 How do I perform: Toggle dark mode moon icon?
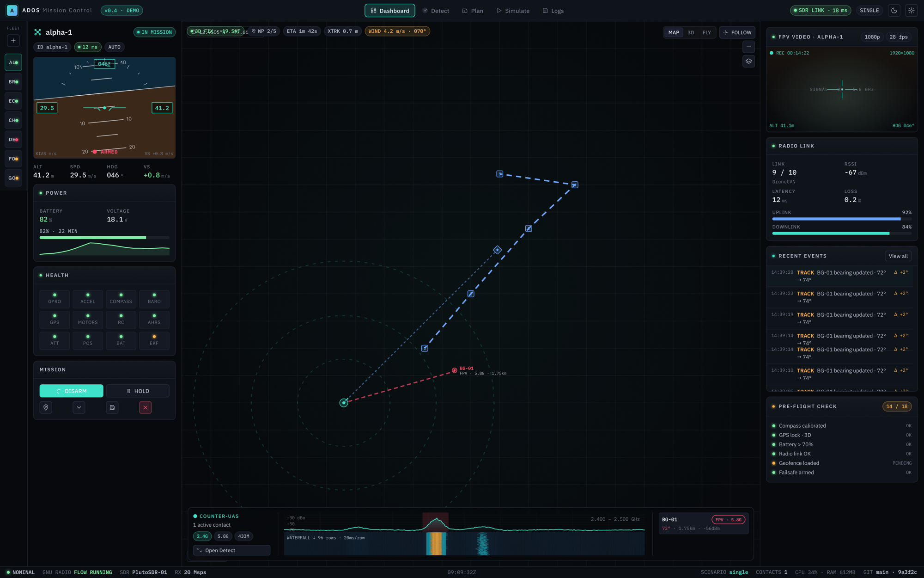tap(894, 10)
